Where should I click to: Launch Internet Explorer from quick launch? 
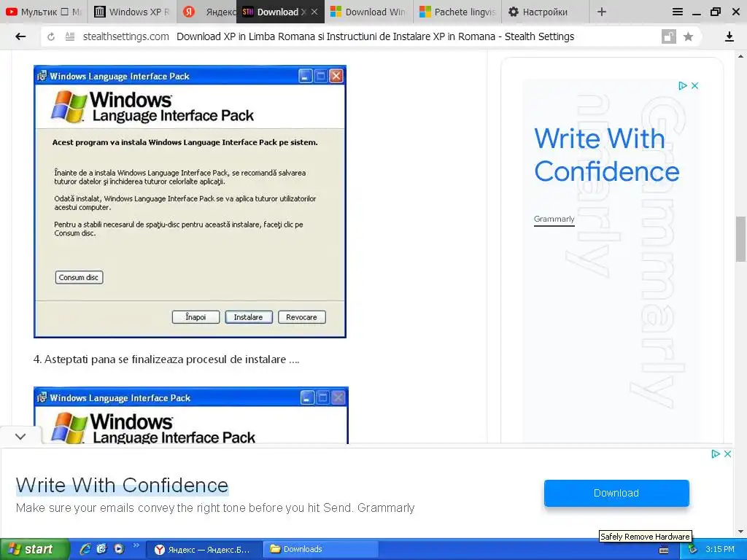coord(85,549)
